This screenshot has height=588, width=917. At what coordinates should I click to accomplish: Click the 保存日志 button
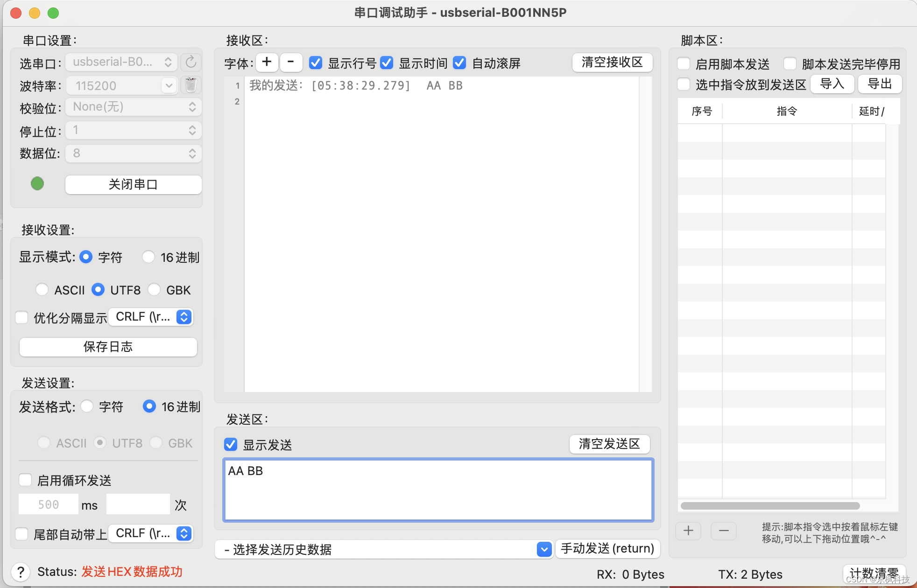[107, 347]
